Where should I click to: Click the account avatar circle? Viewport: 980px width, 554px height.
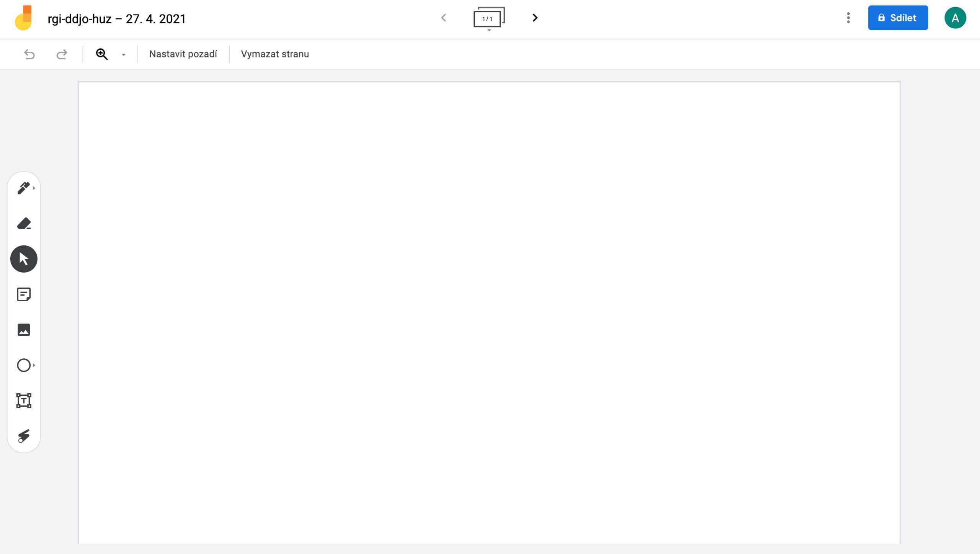956,17
